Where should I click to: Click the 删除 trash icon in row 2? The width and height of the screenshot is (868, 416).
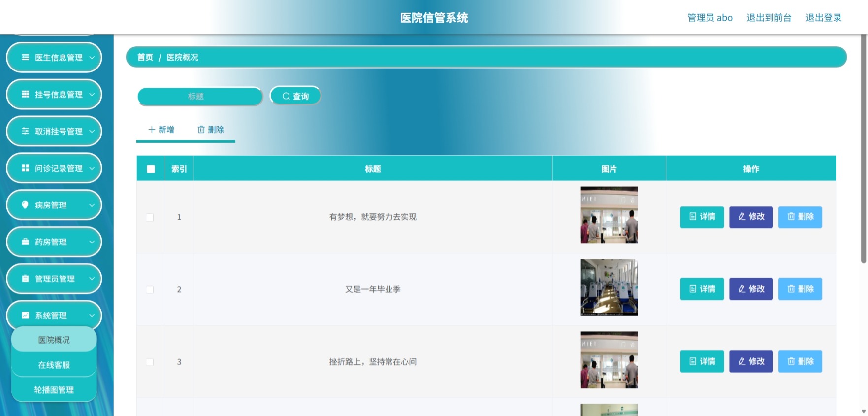click(x=791, y=289)
